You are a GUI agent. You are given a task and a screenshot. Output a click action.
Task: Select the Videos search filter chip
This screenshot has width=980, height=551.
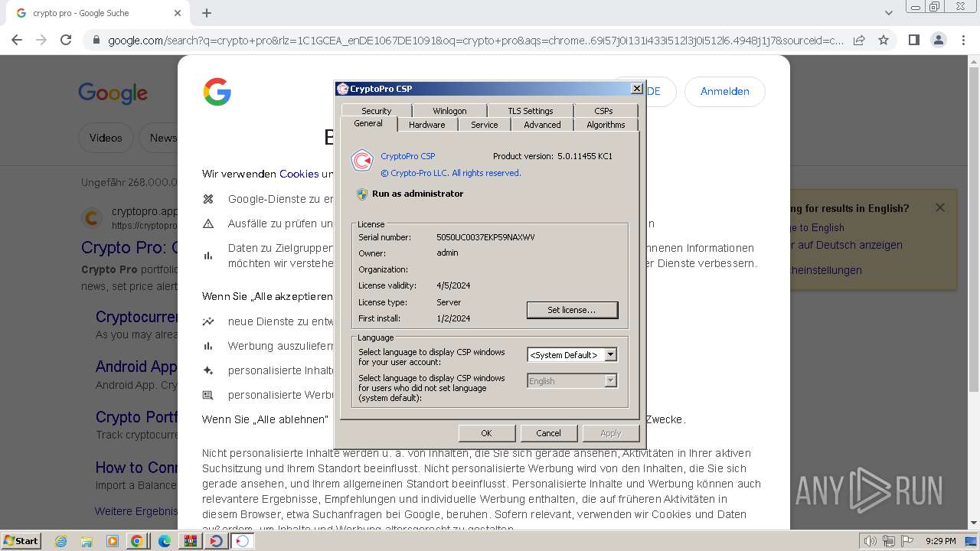click(x=106, y=138)
